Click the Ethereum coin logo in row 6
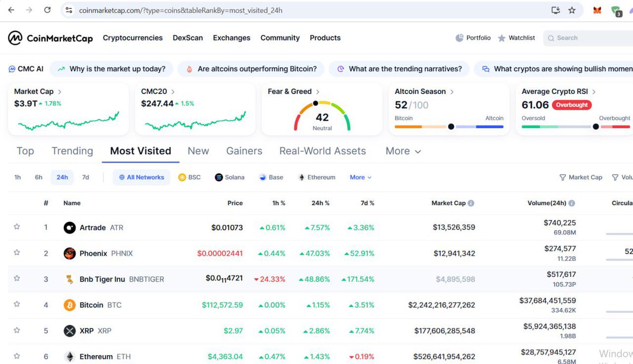The width and height of the screenshot is (633, 364). pyautogui.click(x=70, y=357)
